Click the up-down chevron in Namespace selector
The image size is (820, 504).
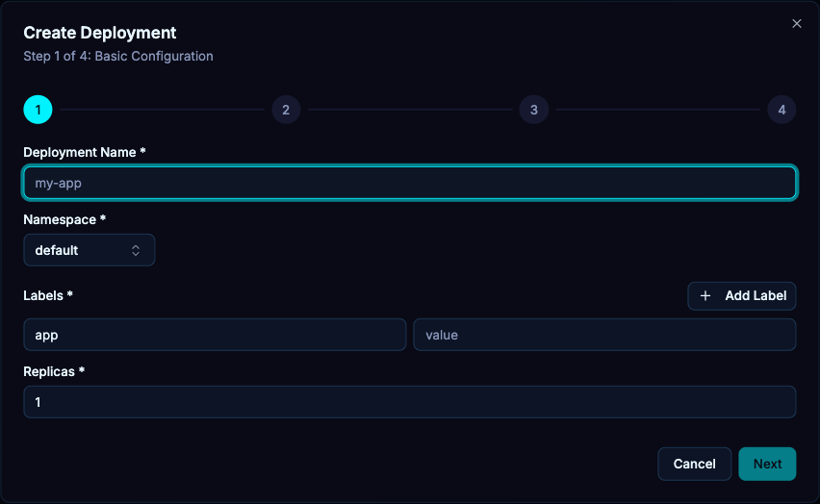[x=136, y=250]
